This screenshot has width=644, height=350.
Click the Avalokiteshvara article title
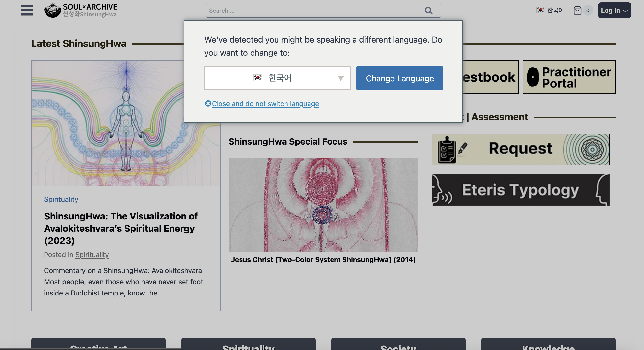coord(121,228)
